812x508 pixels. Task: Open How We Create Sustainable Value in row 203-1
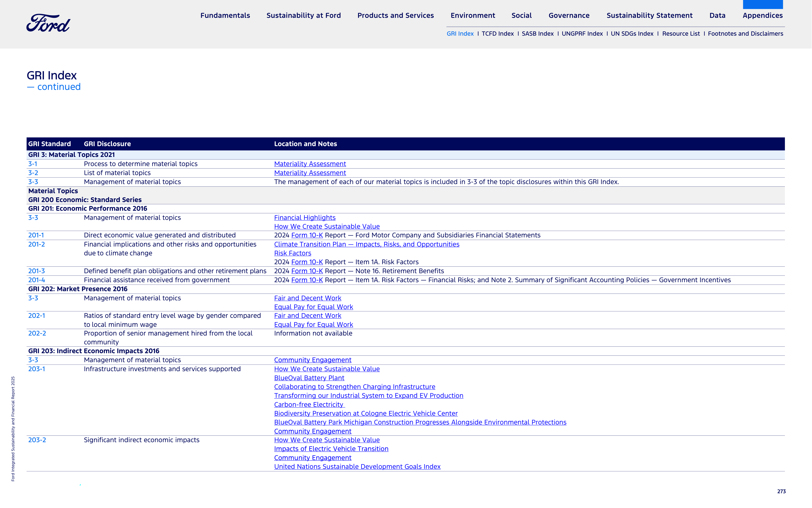(x=327, y=369)
